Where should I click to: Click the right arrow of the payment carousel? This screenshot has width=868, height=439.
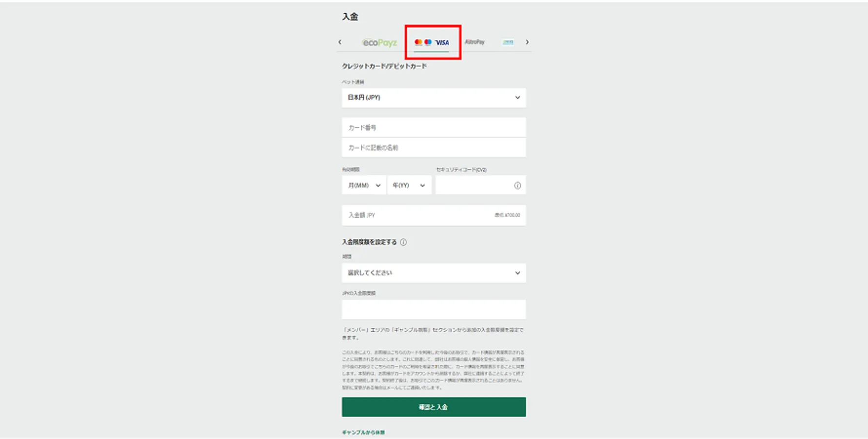527,42
